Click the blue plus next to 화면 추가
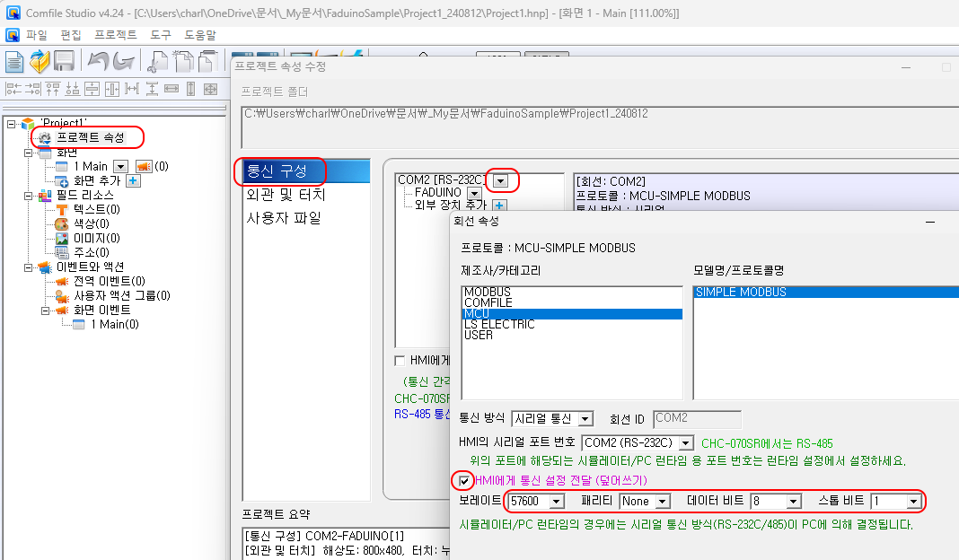The width and height of the screenshot is (959, 560). 133,180
